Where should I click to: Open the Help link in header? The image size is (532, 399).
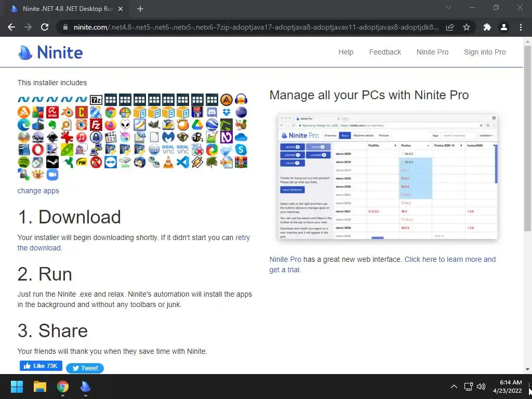pos(345,52)
